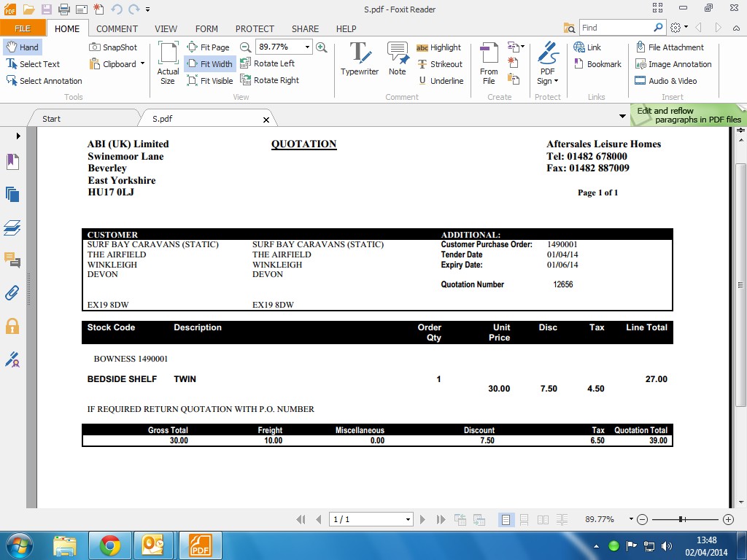Set view to Actual Size
The height and width of the screenshot is (560, 747).
click(x=169, y=63)
